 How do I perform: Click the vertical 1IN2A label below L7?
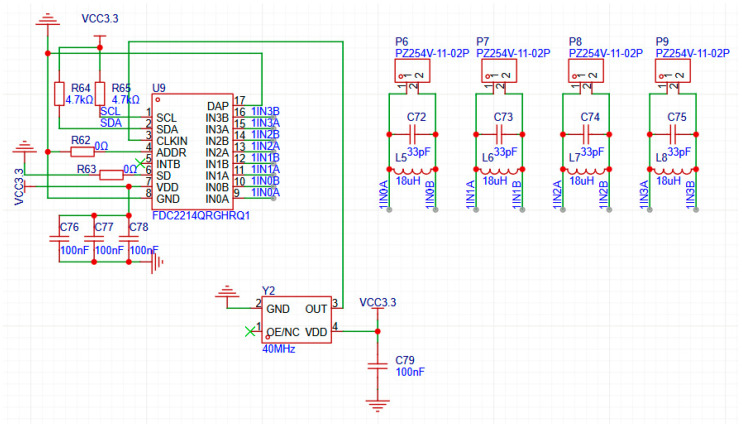point(557,195)
